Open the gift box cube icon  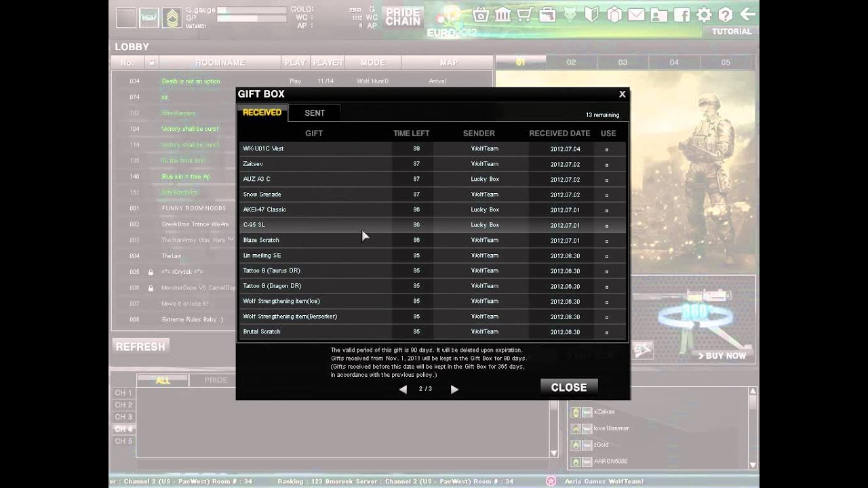[x=614, y=14]
